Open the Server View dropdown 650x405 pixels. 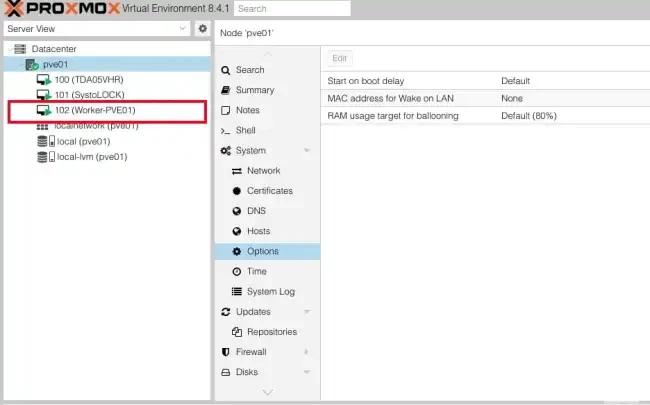point(182,29)
